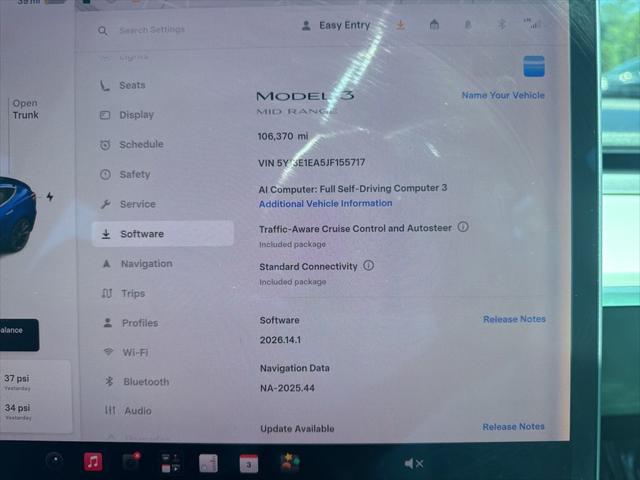This screenshot has height=480, width=640.
Task: Open the Easy Entry driver profile
Action: tap(336, 26)
